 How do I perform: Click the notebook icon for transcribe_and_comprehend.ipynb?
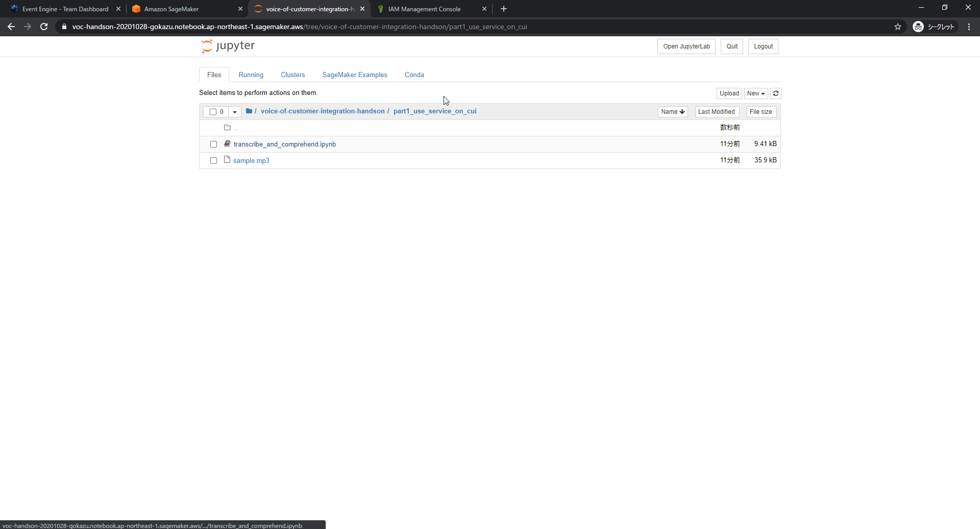tap(228, 144)
